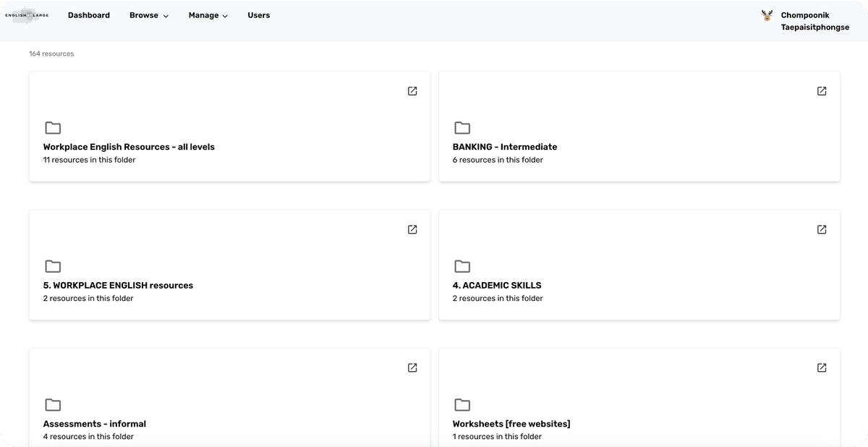Image resolution: width=868 pixels, height=447 pixels.
Task: Click open-in-new icon on Assessments - informal card
Action: point(412,367)
